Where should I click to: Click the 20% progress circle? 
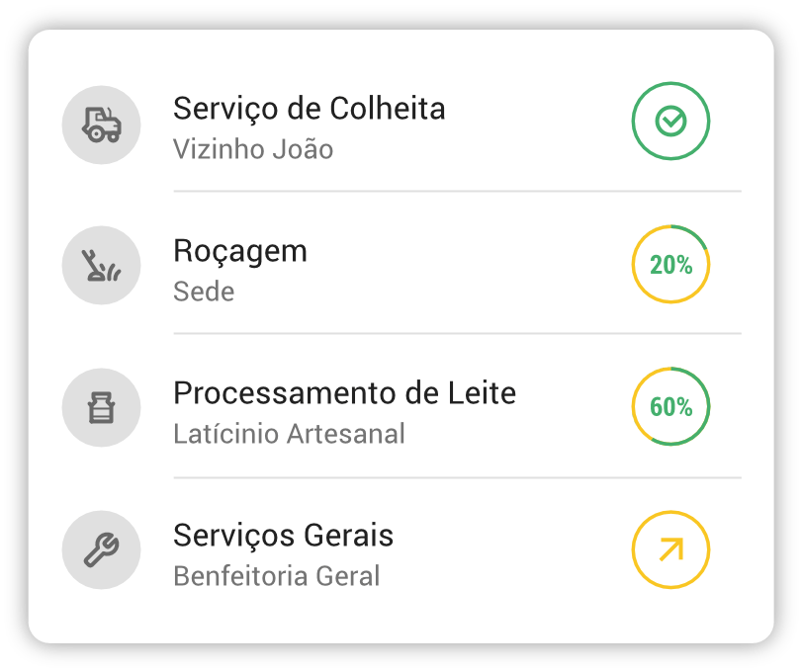point(670,265)
